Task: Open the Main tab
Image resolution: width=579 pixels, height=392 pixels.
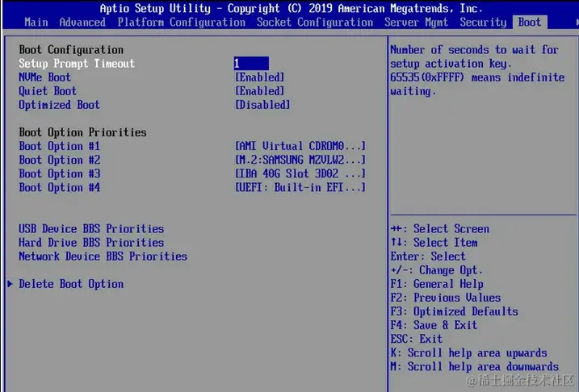Action: click(36, 23)
